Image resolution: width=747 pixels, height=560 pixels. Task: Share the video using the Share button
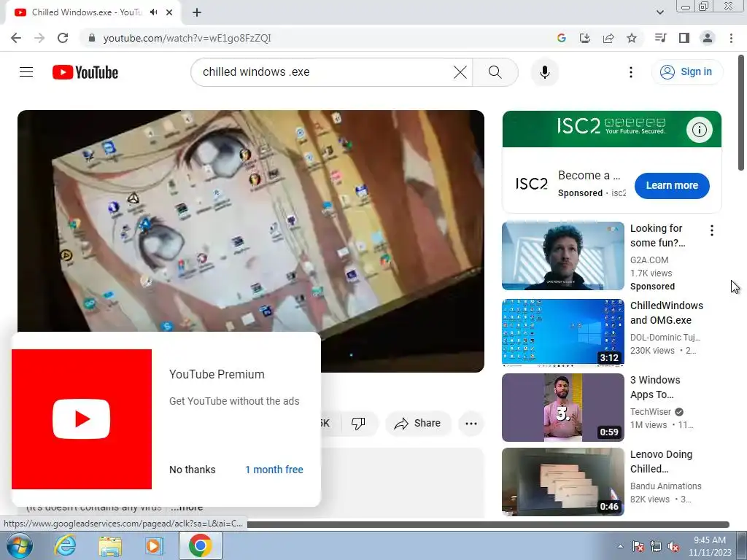coord(418,423)
